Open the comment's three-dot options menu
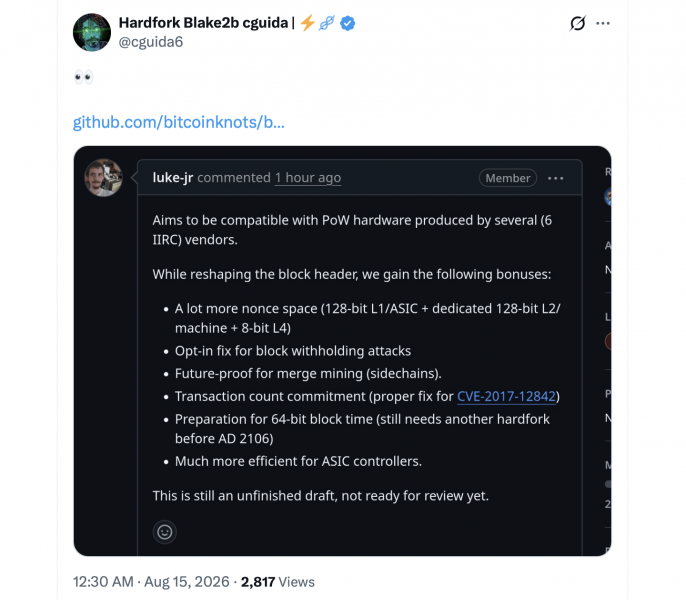Screen dimensions: 686x600 point(556,178)
